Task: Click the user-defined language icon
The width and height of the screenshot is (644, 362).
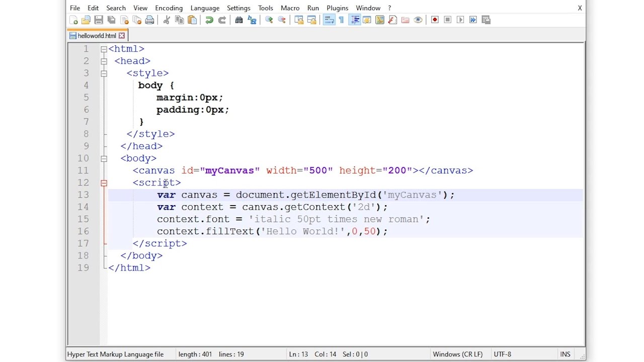Action: [x=367, y=20]
